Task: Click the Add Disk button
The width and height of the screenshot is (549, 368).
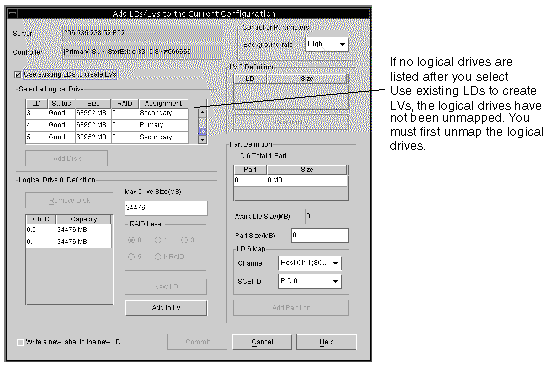Action: point(67,159)
